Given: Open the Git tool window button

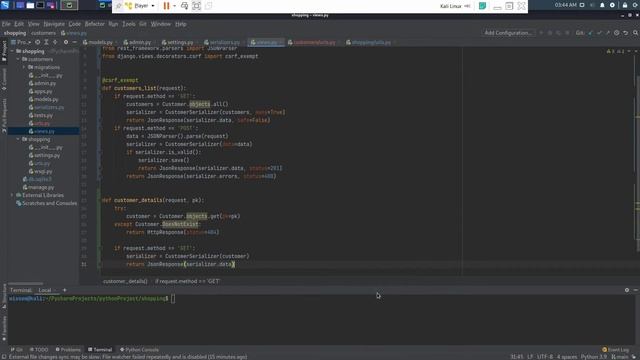Looking at the screenshot, I should [x=17, y=349].
